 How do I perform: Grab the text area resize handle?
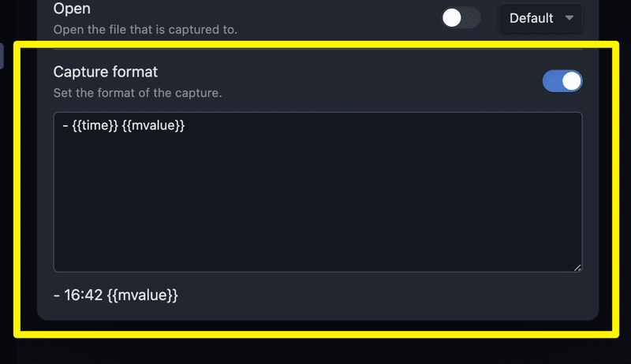[x=577, y=267]
